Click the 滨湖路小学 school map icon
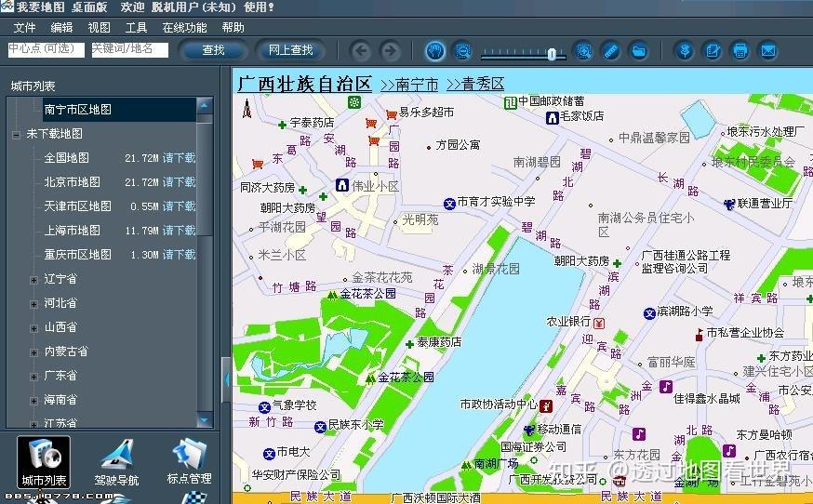 coord(649,313)
